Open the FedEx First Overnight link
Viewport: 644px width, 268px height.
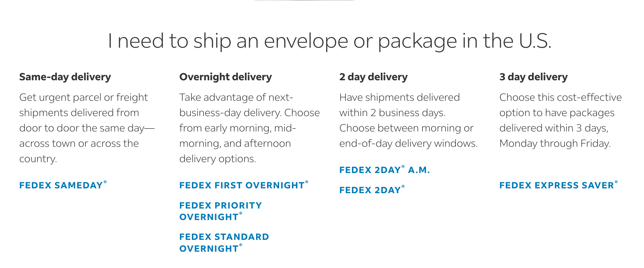coord(244,185)
